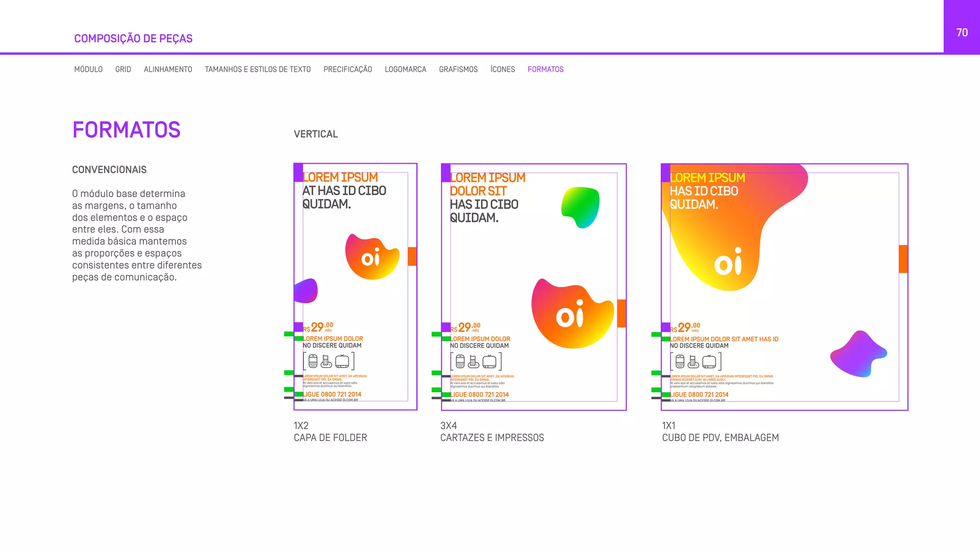Select the FORMATOS tab
The width and height of the screenshot is (980, 551).
click(546, 69)
